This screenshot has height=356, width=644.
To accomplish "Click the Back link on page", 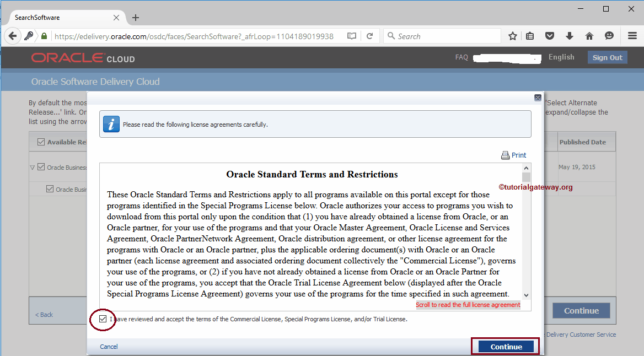I will 44,315.
